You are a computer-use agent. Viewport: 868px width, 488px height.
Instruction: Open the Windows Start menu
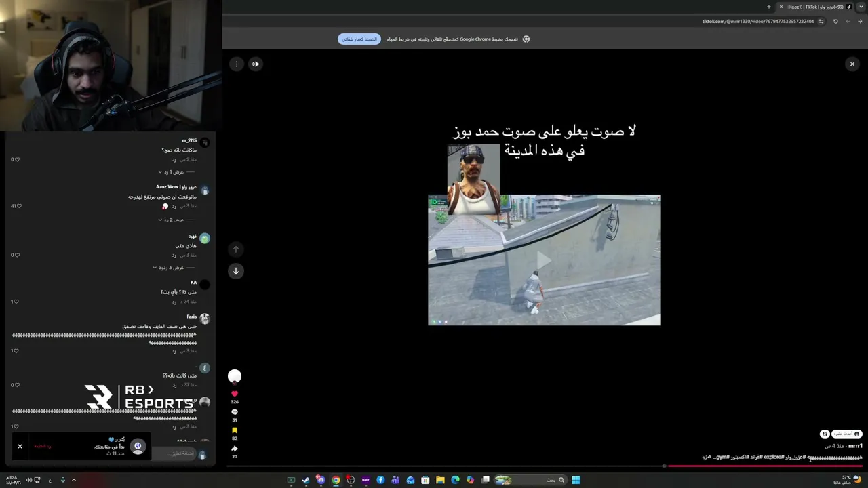576,480
